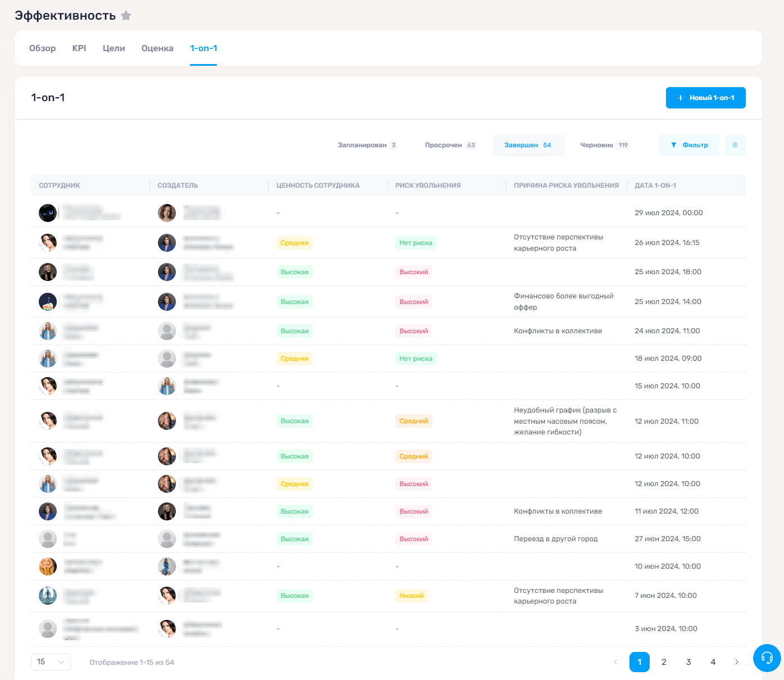Viewport: 784px width, 680px height.
Task: Open employee avatar in 11 июл 2024, 12:00 row
Action: 48,511
